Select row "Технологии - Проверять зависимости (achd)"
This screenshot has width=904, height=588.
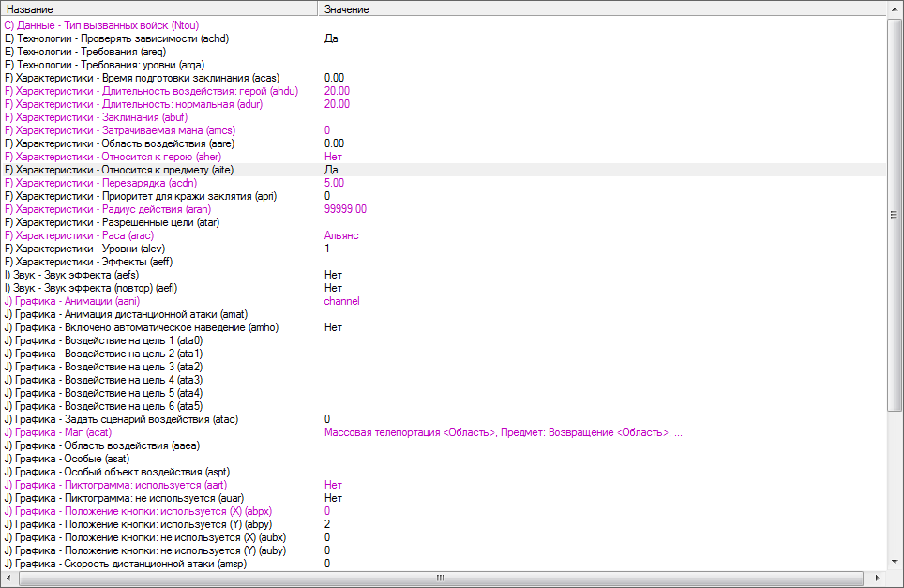444,38
